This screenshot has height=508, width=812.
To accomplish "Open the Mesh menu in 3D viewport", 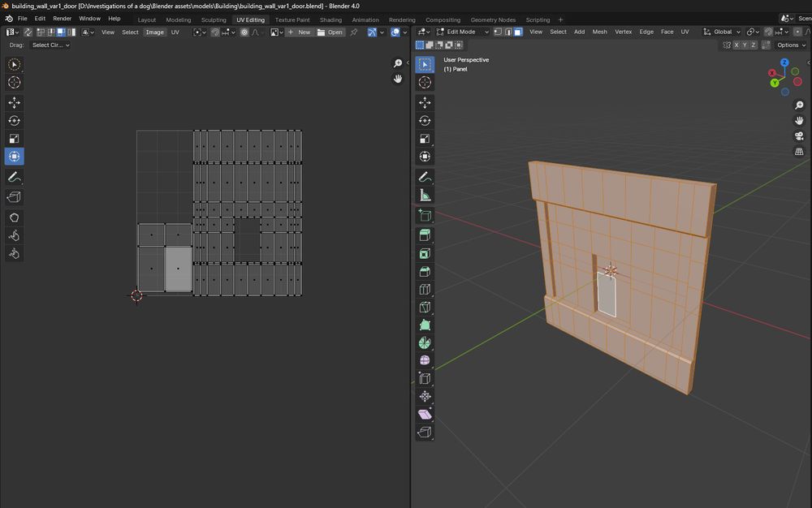I will [599, 32].
